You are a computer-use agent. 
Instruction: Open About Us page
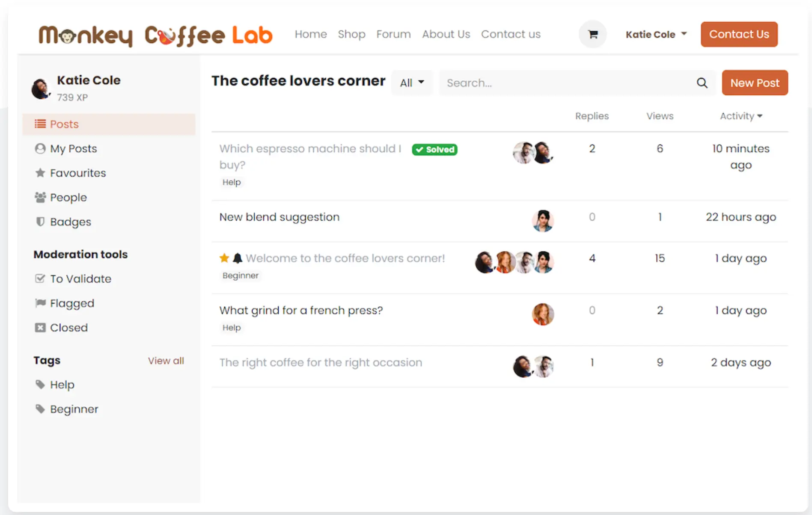point(446,34)
